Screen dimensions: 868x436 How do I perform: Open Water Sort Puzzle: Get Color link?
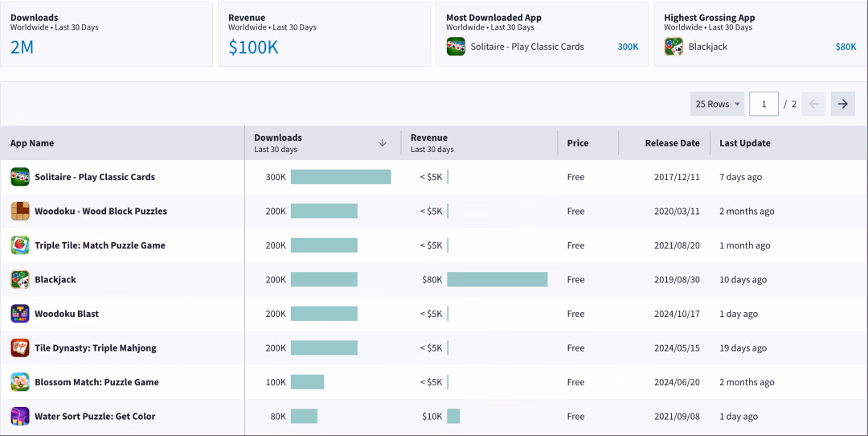point(95,416)
